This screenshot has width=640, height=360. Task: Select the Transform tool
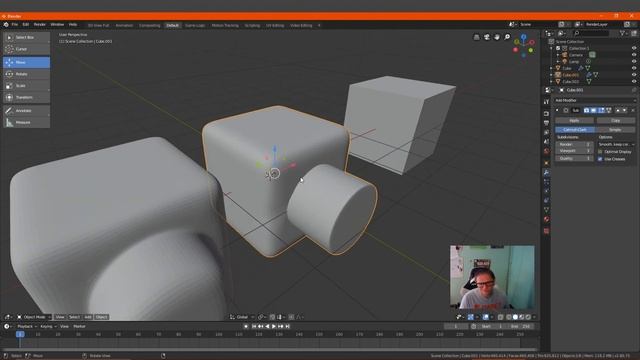pos(27,98)
